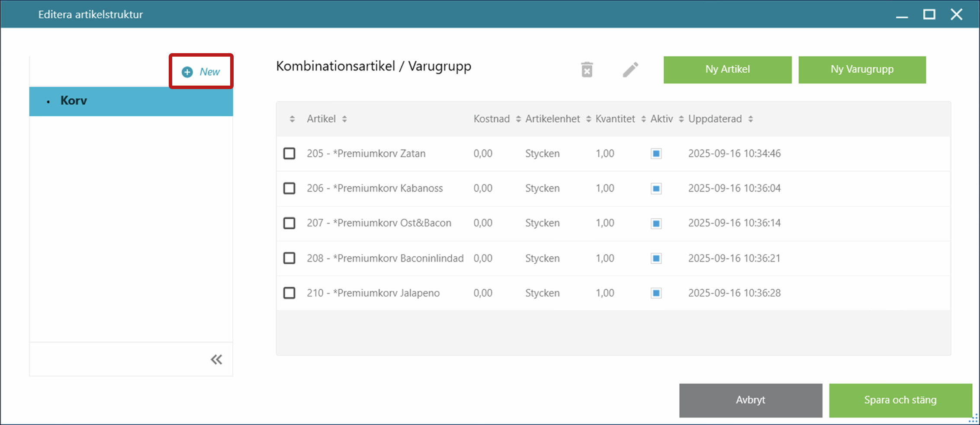Click the Ny Artikel button
Screen dimensions: 980x425
click(727, 70)
